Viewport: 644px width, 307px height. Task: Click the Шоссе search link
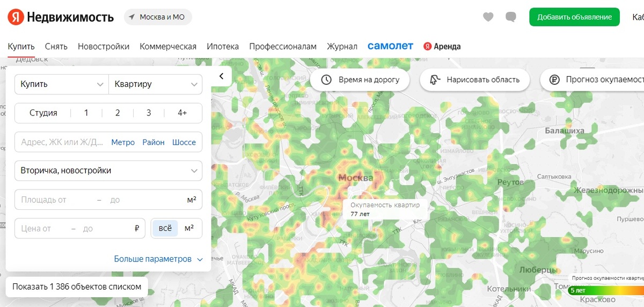tap(184, 142)
